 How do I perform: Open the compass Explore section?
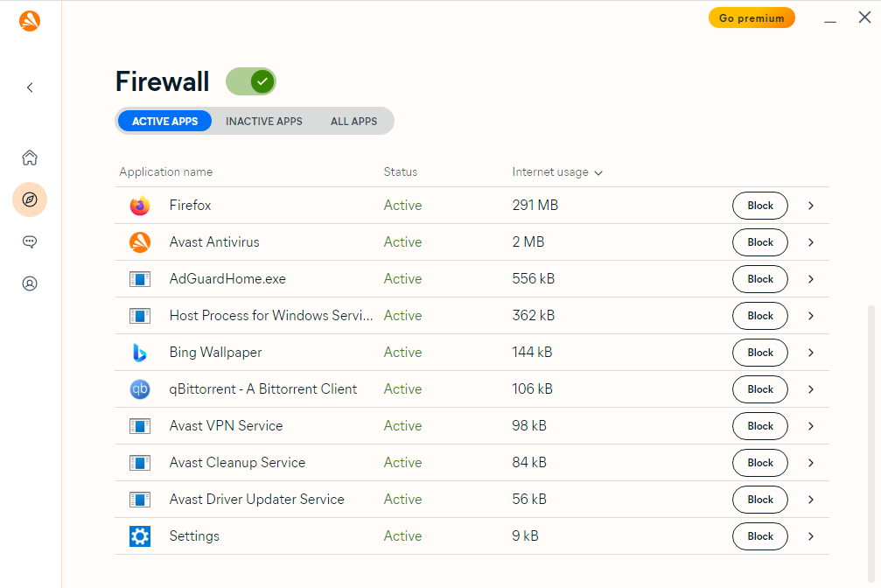pyautogui.click(x=30, y=199)
